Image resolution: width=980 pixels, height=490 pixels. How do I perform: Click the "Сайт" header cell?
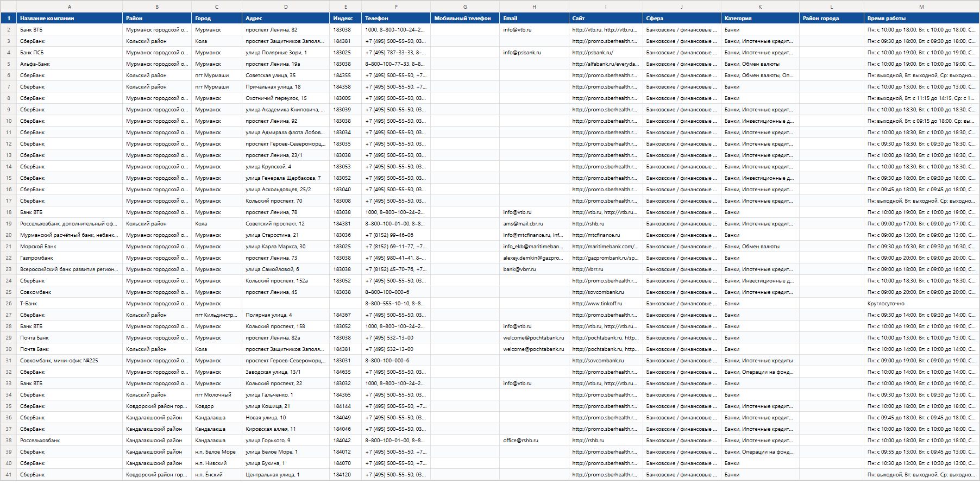click(606, 18)
